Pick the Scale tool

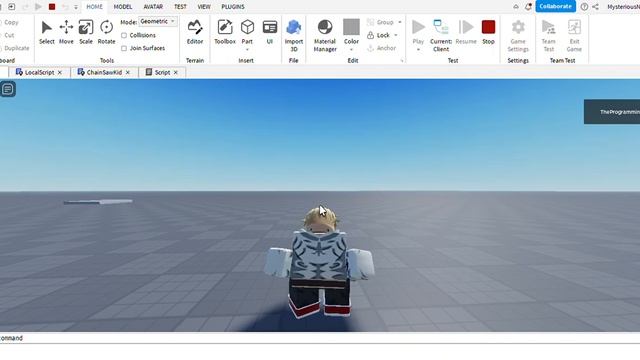pos(86,32)
